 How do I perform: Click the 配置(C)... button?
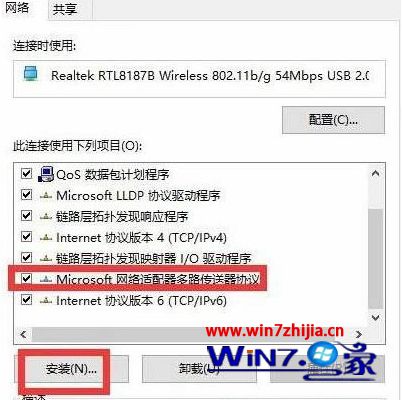(333, 120)
